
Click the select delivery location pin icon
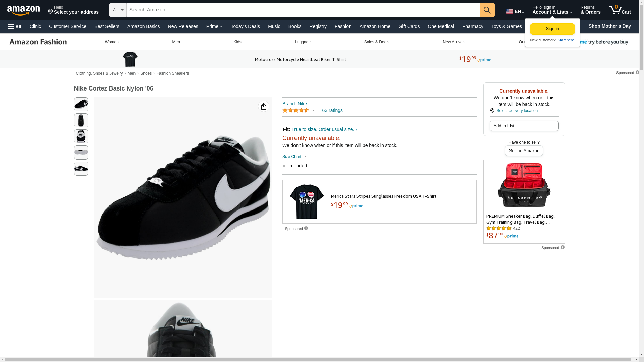coord(492,111)
